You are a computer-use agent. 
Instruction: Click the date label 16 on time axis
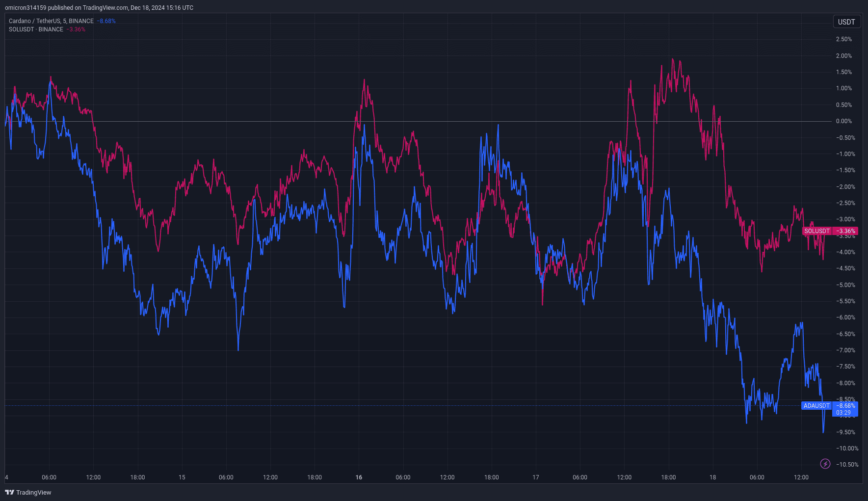click(359, 477)
